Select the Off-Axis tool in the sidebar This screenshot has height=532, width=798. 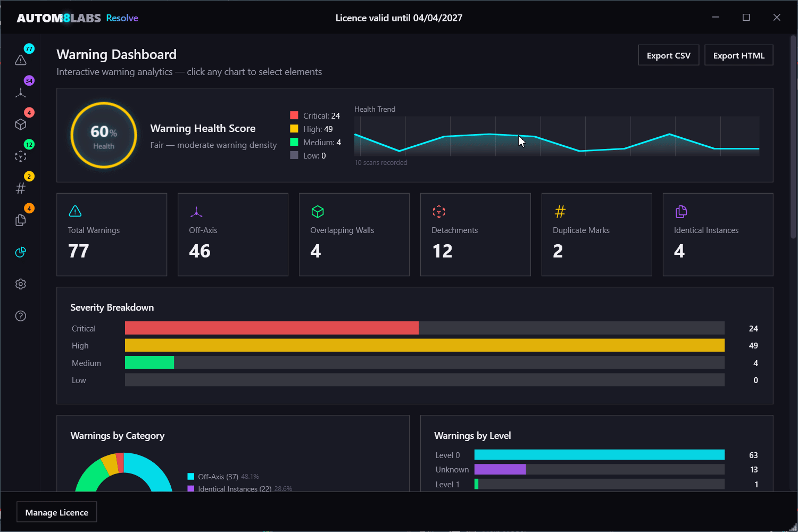pos(20,92)
